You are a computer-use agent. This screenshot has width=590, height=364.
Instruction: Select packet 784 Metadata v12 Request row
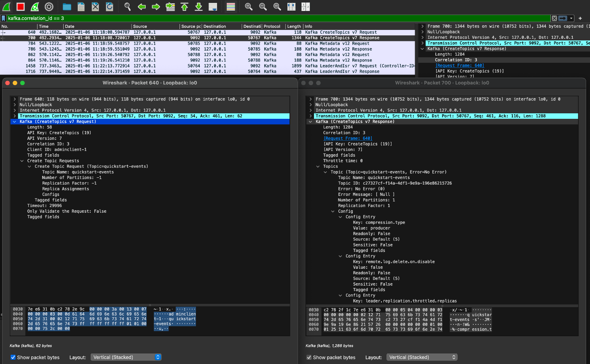coord(208,43)
